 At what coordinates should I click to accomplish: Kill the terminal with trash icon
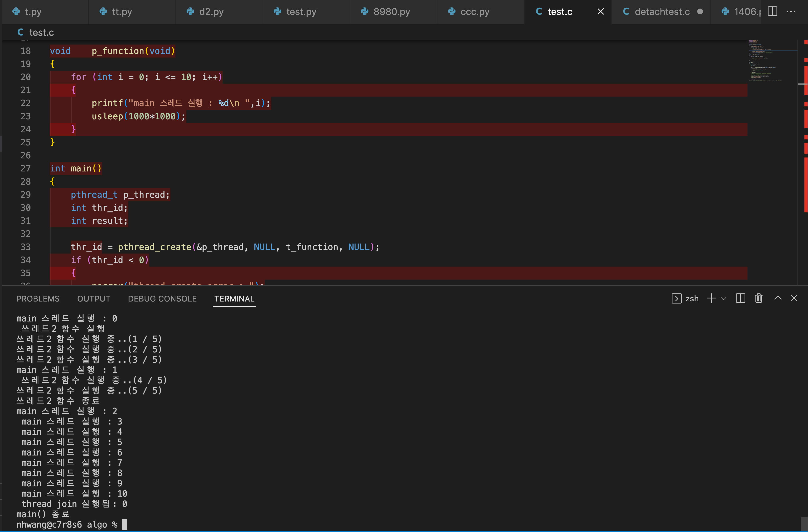[x=759, y=298]
